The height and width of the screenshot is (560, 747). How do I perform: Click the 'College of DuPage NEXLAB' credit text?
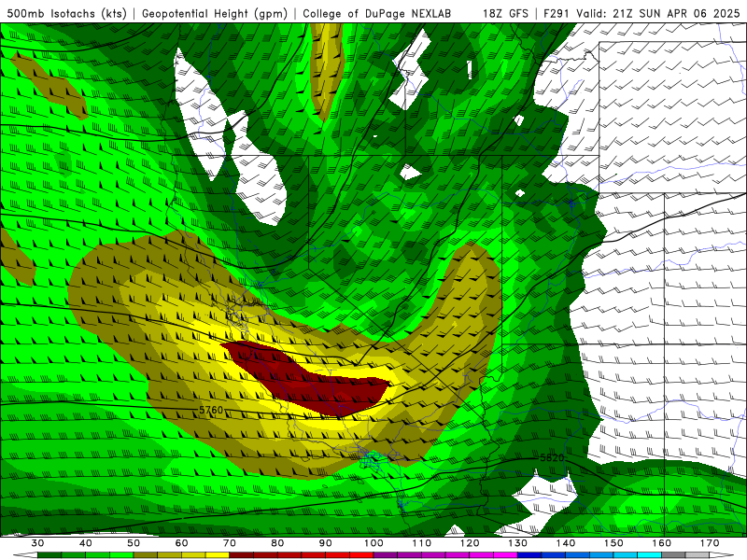point(376,14)
